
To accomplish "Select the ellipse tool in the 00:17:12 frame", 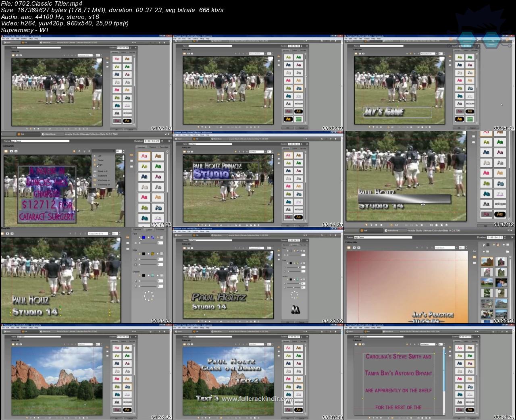I will (376, 225).
